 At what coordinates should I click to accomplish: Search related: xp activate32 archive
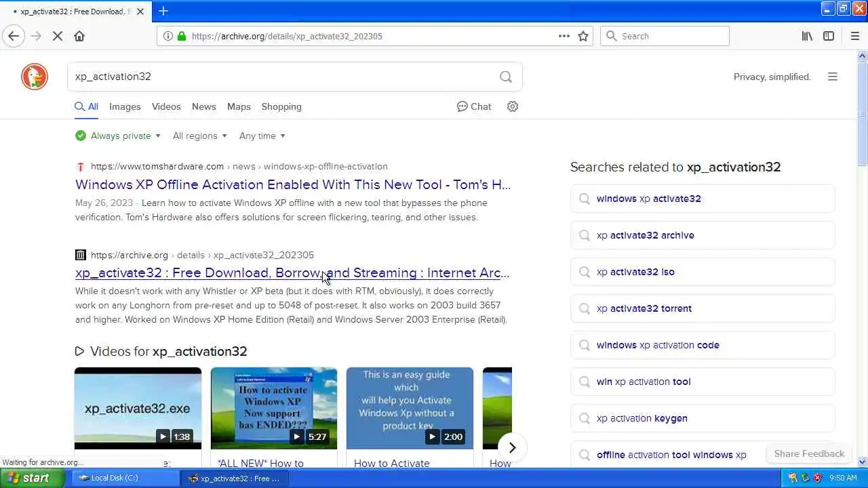(x=703, y=235)
